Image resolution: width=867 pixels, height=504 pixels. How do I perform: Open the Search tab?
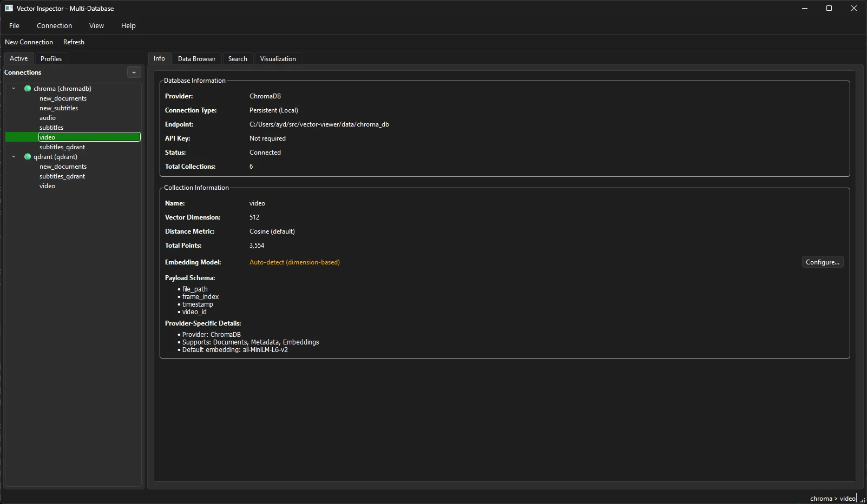tap(238, 59)
